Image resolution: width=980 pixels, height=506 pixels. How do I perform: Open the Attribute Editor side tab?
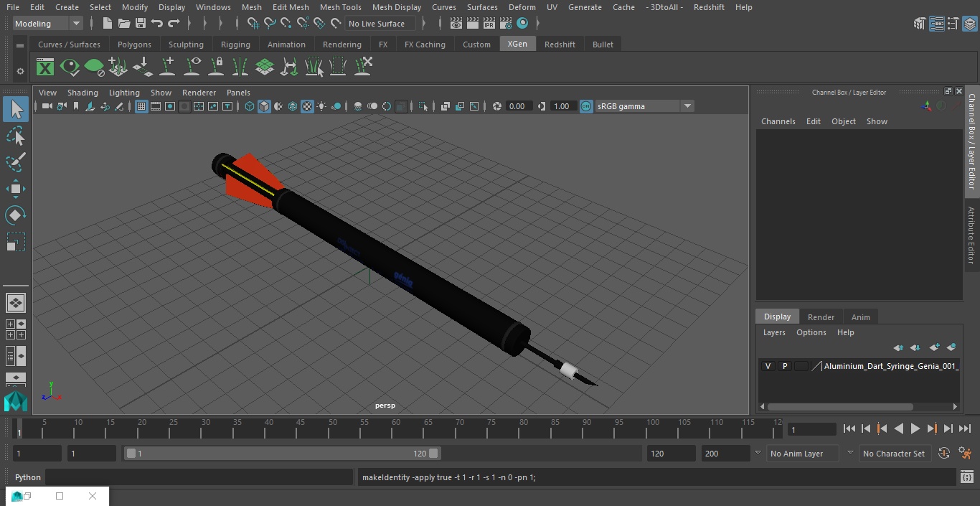(x=971, y=235)
